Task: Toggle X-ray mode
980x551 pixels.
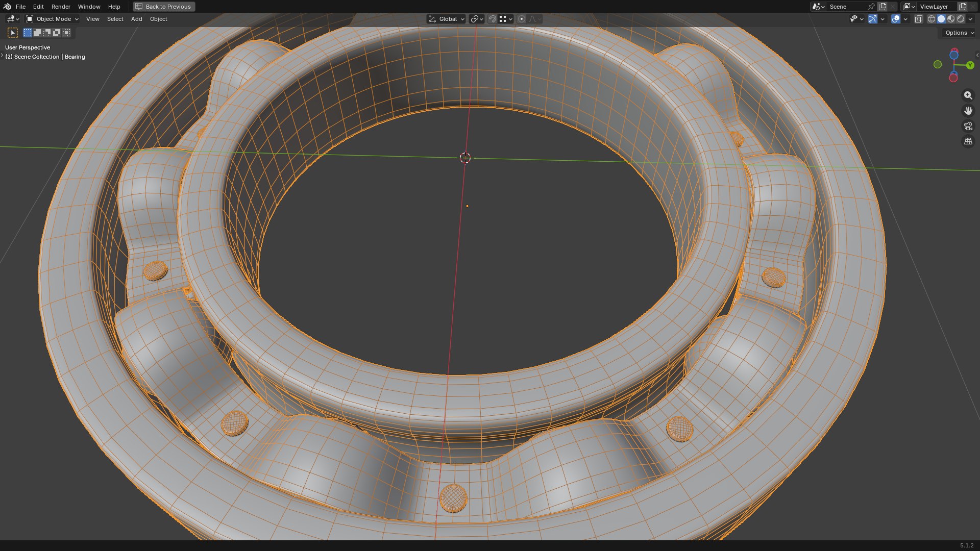Action: (x=918, y=19)
